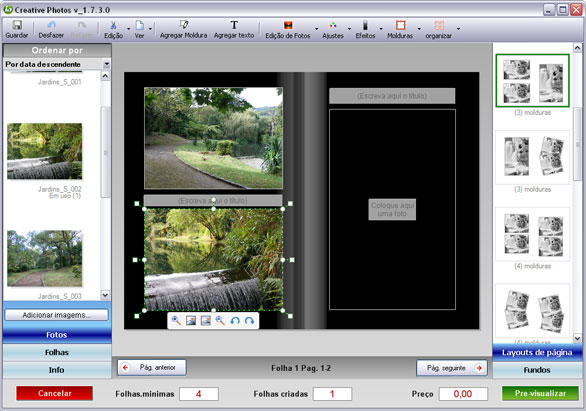This screenshot has width=586, height=411.
Task: Open the Fundos tab
Action: 537,370
